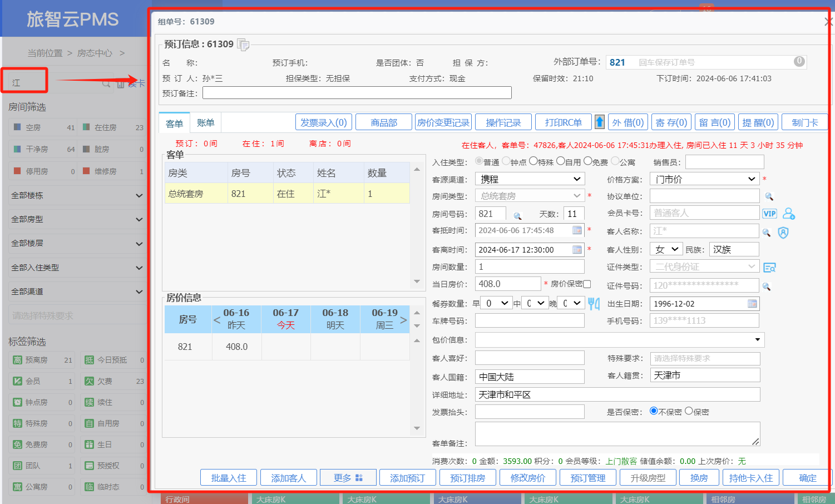Viewport: 835px width, 504px height.
Task: Select 钟点 check-in type radio
Action: pos(506,161)
